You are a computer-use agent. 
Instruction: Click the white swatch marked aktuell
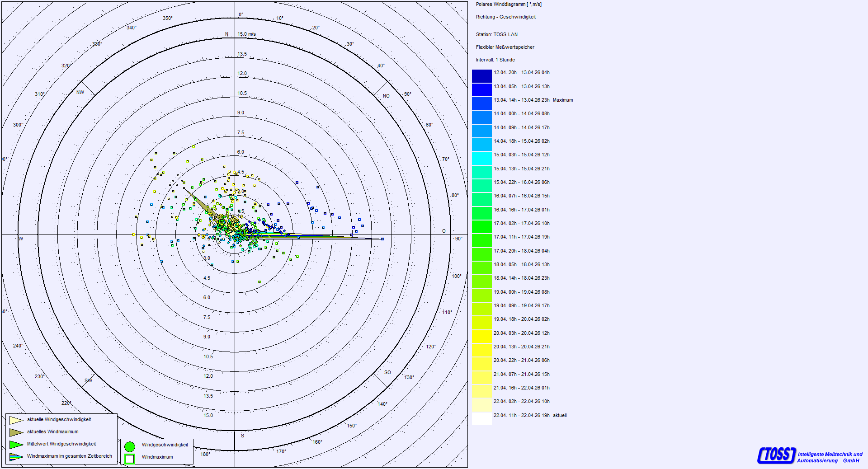tap(481, 419)
